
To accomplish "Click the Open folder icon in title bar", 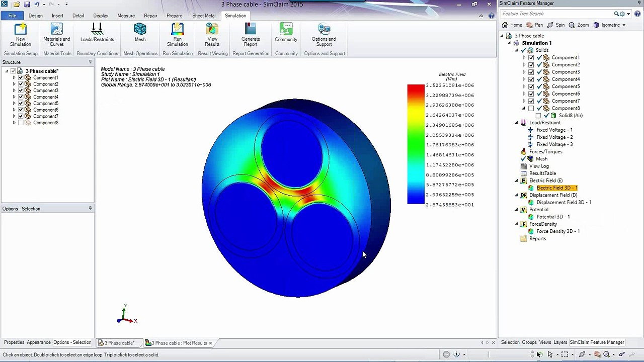I will point(17,4).
